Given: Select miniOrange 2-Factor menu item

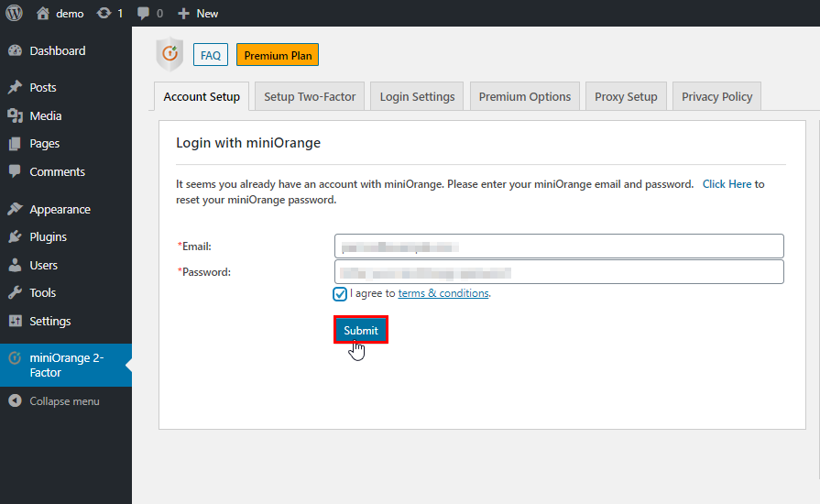Looking at the screenshot, I should tap(66, 365).
